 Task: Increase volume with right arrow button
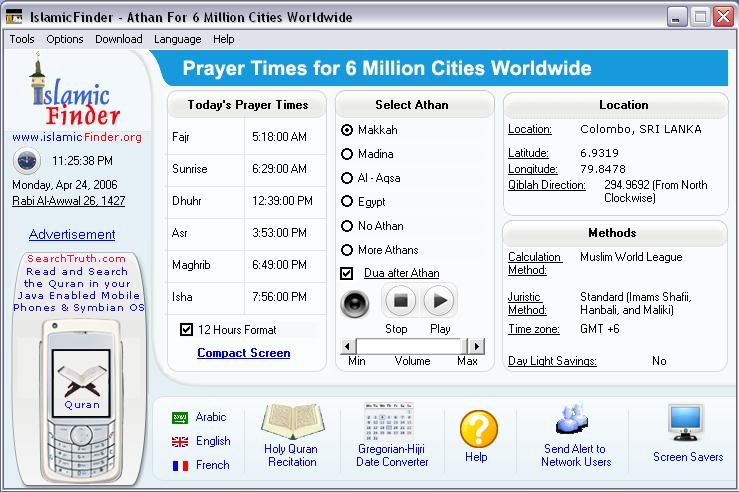477,346
